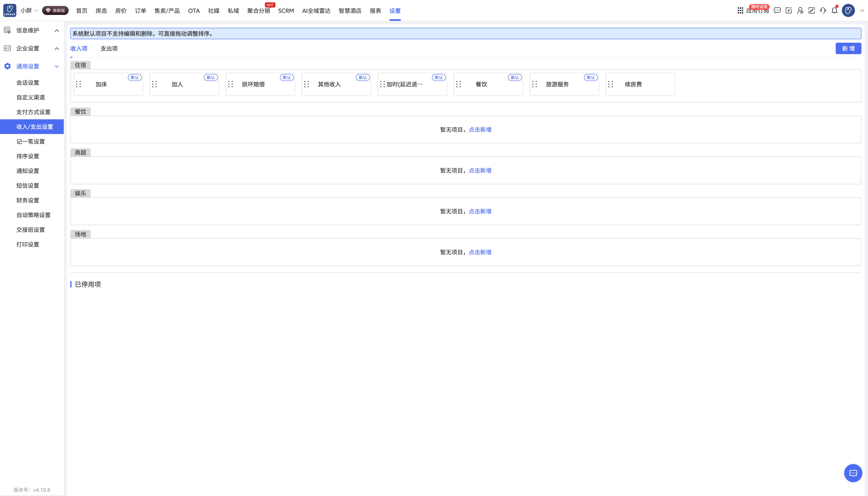
Task: Open the 房态 top menu
Action: 101,11
